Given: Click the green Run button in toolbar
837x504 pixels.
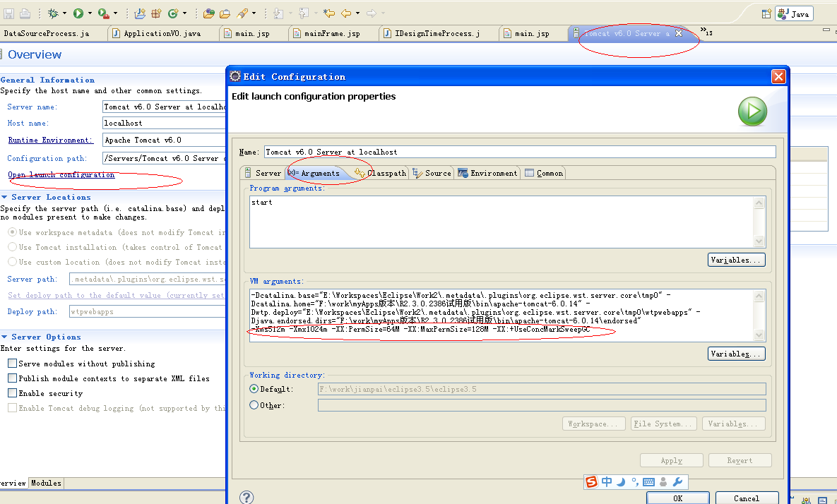Looking at the screenshot, I should click(x=78, y=13).
